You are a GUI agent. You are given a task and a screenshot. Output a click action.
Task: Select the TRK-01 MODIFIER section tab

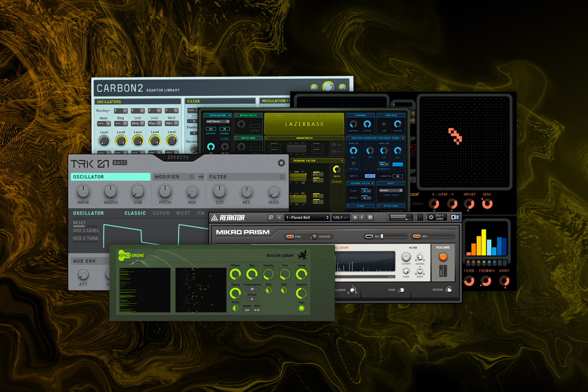(x=174, y=177)
